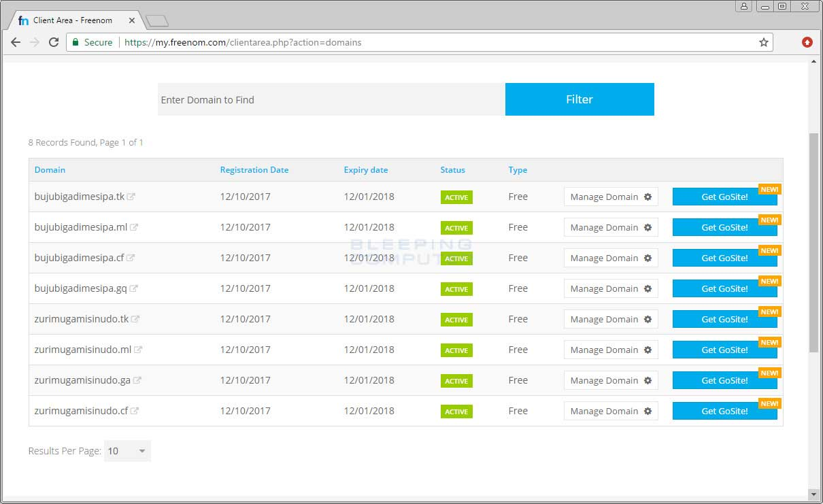Click the scrollbar up arrow
823x504 pixels.
(813, 63)
